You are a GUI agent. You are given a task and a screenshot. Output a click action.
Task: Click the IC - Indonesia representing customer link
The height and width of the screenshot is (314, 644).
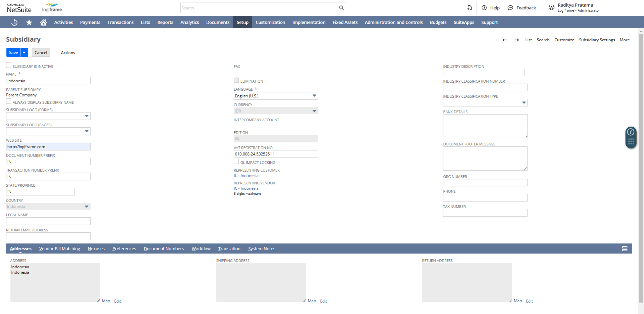tap(245, 175)
